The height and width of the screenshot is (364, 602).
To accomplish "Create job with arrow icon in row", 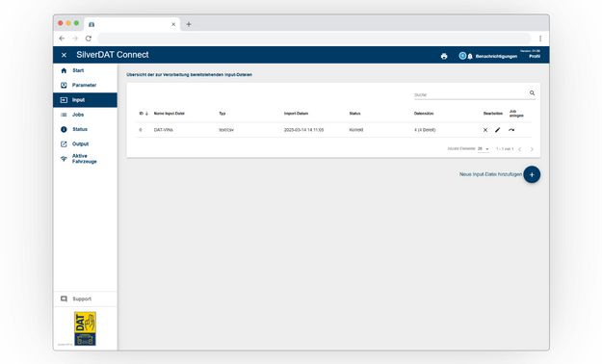I will tap(511, 130).
